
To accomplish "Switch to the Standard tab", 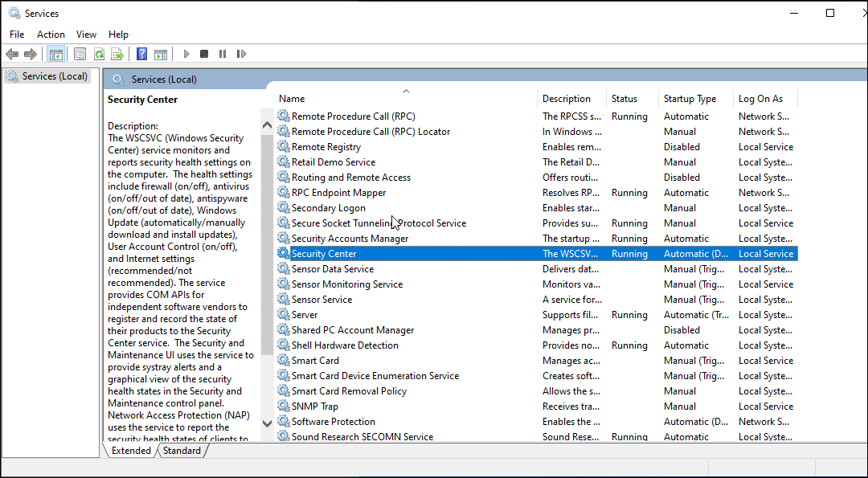I will tap(182, 451).
